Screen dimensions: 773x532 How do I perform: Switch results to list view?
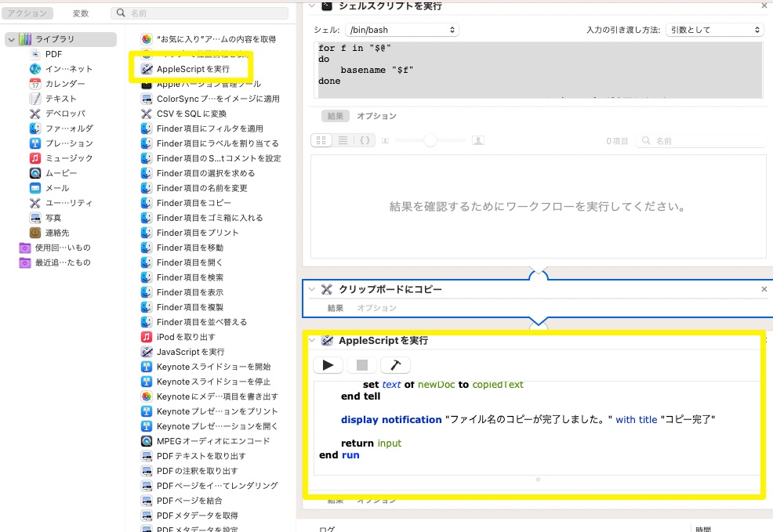(x=343, y=140)
